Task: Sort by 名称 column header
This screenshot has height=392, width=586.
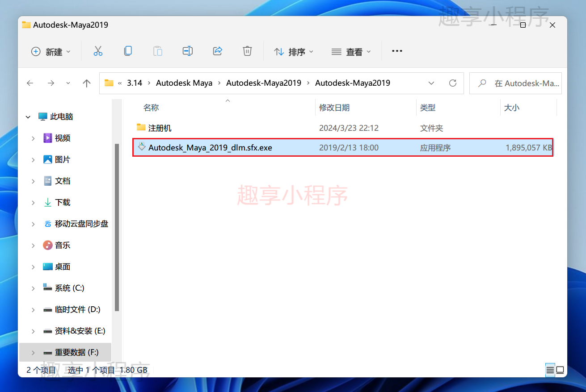Action: 151,108
